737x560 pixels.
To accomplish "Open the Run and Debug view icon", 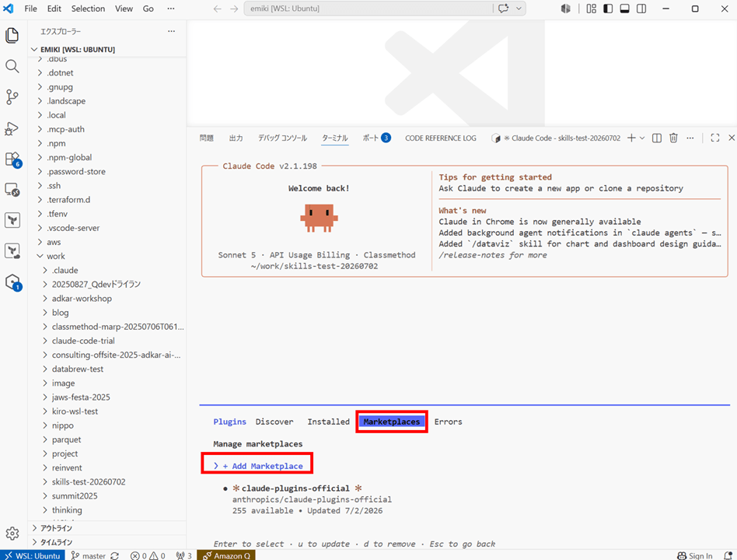I will pyautogui.click(x=12, y=128).
